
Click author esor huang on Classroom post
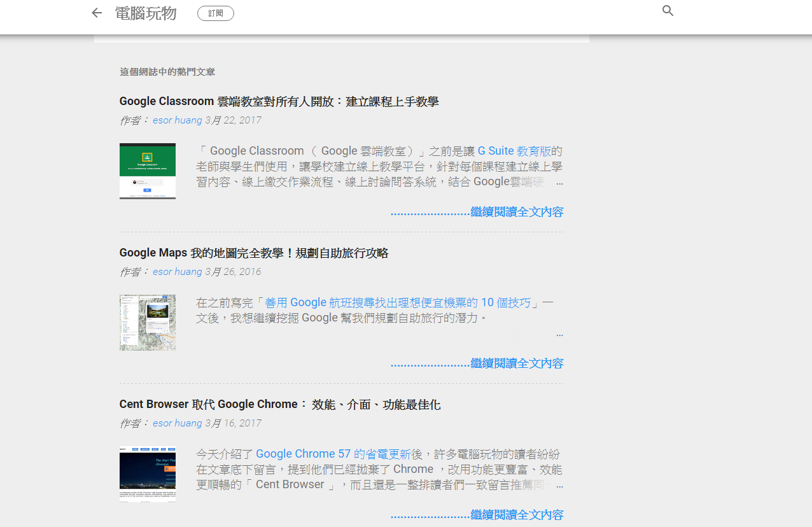(178, 120)
